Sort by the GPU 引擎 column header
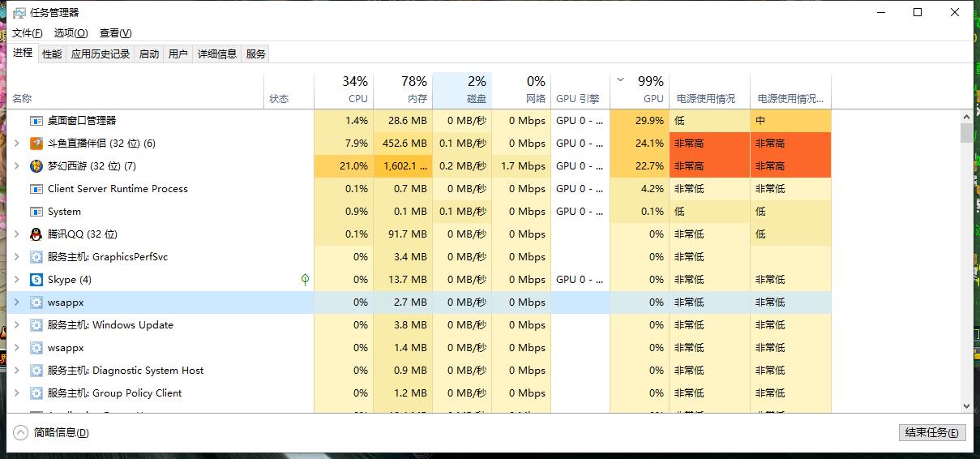980x459 pixels. point(580,91)
